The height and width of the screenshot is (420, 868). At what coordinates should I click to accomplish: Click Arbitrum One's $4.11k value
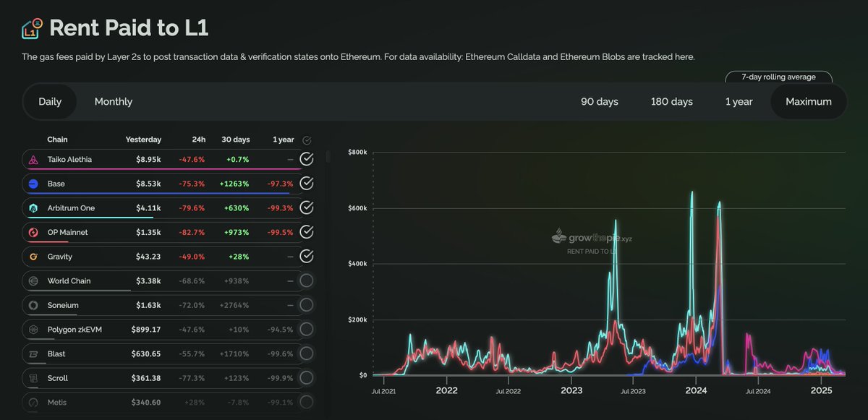pyautogui.click(x=149, y=208)
